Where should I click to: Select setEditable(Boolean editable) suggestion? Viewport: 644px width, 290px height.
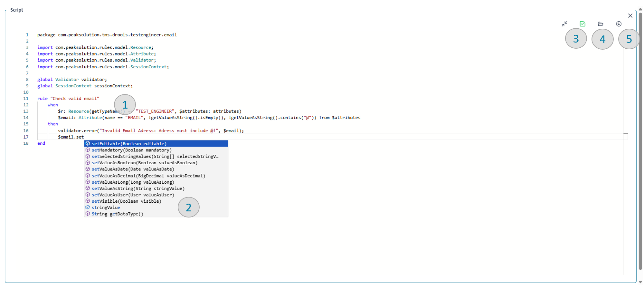pyautogui.click(x=156, y=143)
